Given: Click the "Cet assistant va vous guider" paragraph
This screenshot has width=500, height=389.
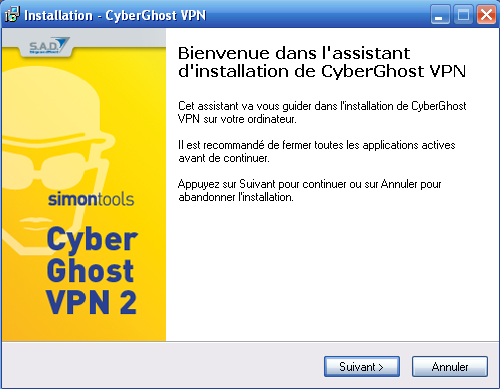Looking at the screenshot, I should (x=322, y=112).
